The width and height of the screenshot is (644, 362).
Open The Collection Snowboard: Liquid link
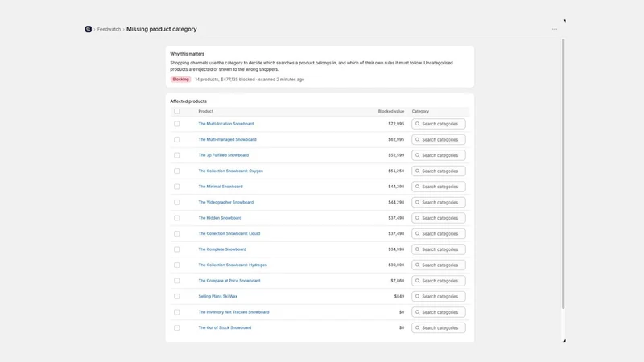229,233
